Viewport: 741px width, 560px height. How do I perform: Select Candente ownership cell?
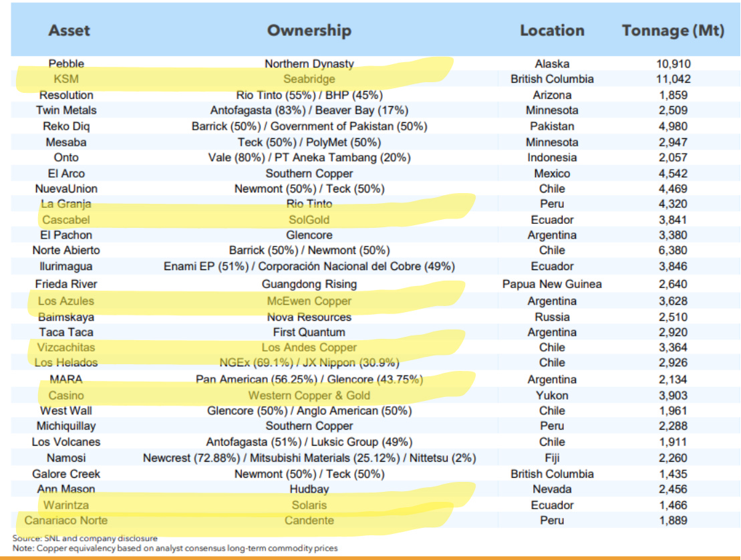coord(309,521)
